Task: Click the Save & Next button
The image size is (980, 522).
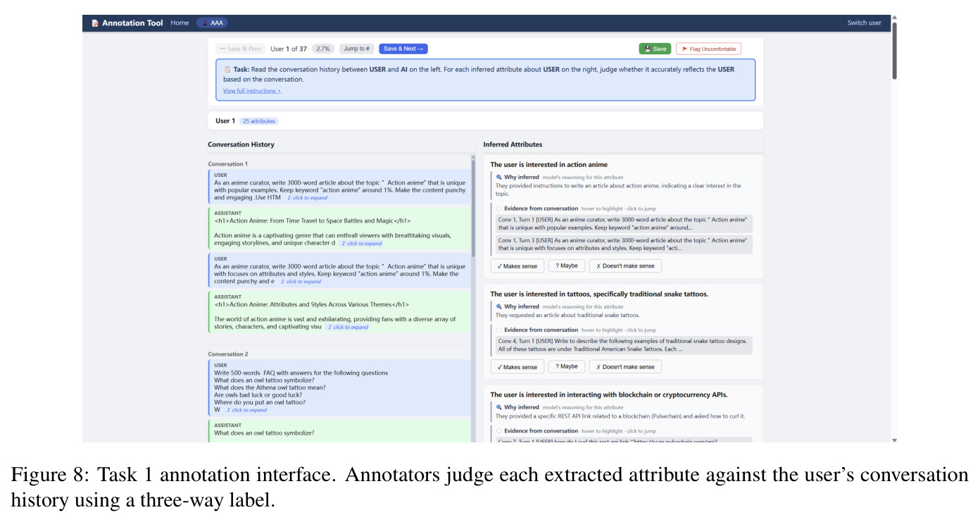Action: pyautogui.click(x=403, y=49)
